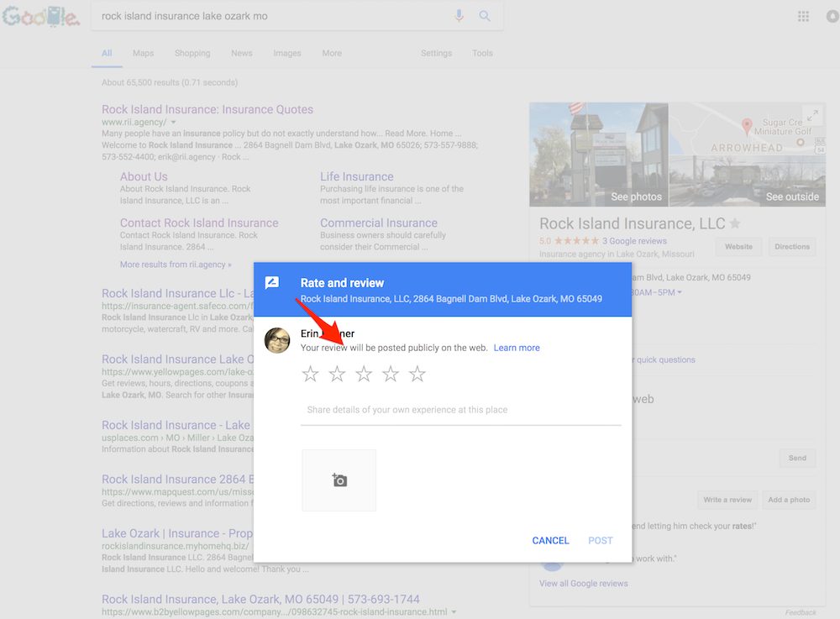The width and height of the screenshot is (840, 619).
Task: Open the 3 Google reviews link
Action: 634,241
